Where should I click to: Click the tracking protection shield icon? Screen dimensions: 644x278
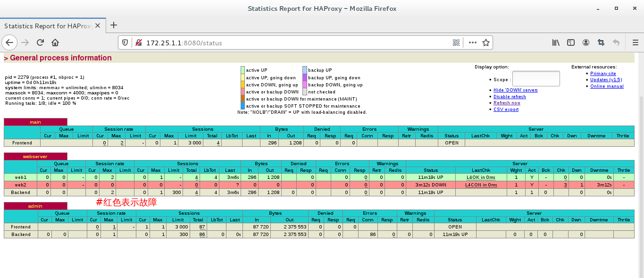[125, 42]
